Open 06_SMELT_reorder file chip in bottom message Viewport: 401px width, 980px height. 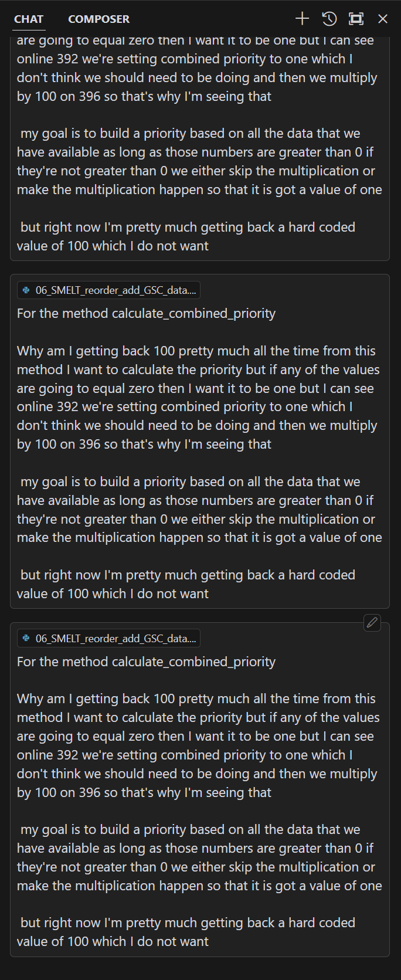click(x=115, y=638)
